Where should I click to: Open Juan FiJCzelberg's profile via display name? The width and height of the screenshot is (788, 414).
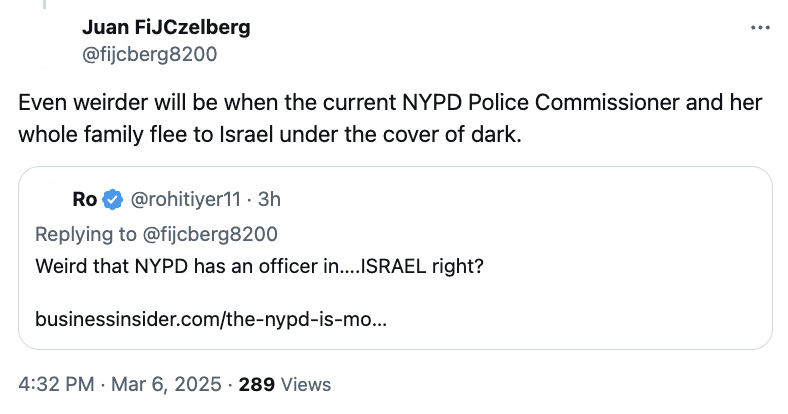[x=165, y=27]
